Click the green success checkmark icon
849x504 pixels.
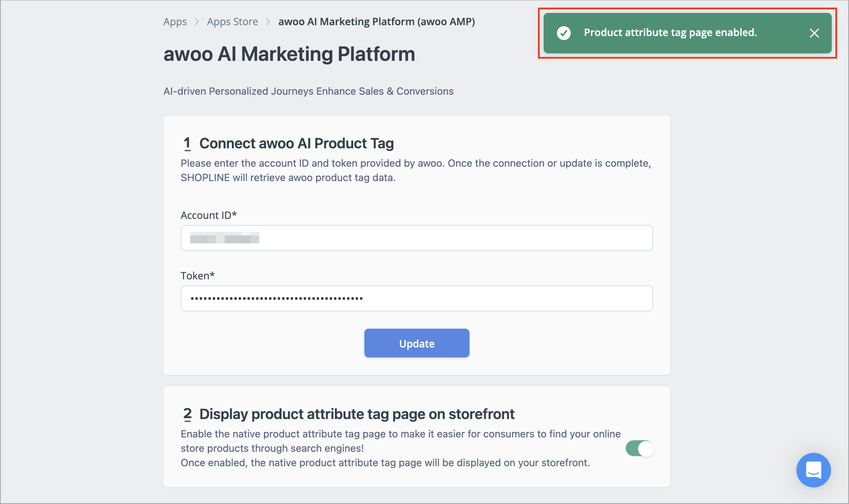pyautogui.click(x=563, y=33)
